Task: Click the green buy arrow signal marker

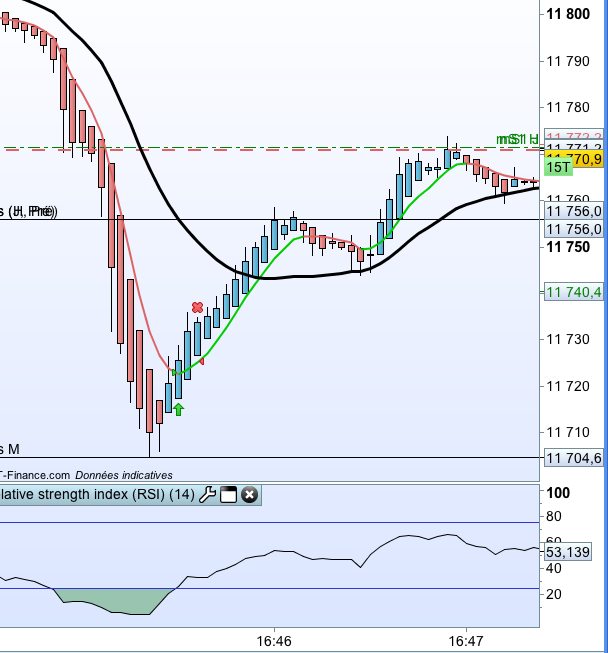Action: [178, 409]
